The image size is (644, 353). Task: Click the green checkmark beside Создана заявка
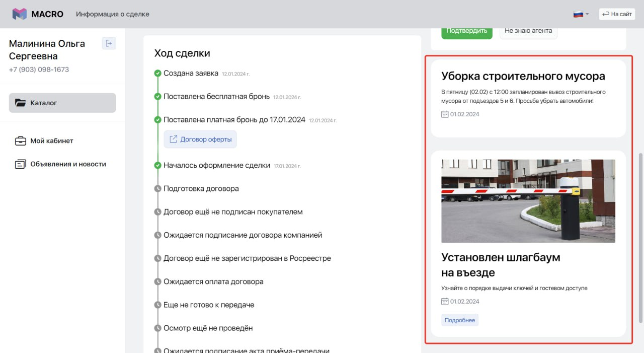[157, 74]
